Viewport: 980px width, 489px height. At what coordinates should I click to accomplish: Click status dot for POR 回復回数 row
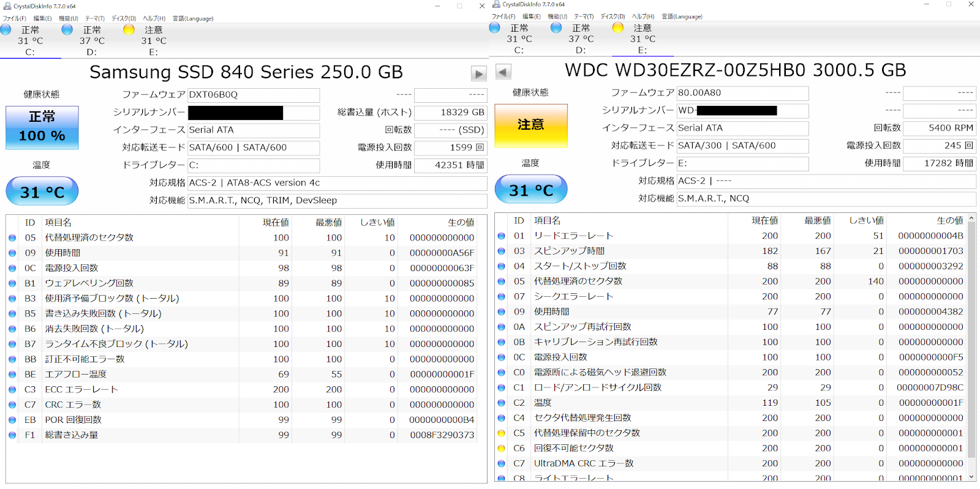click(x=12, y=420)
